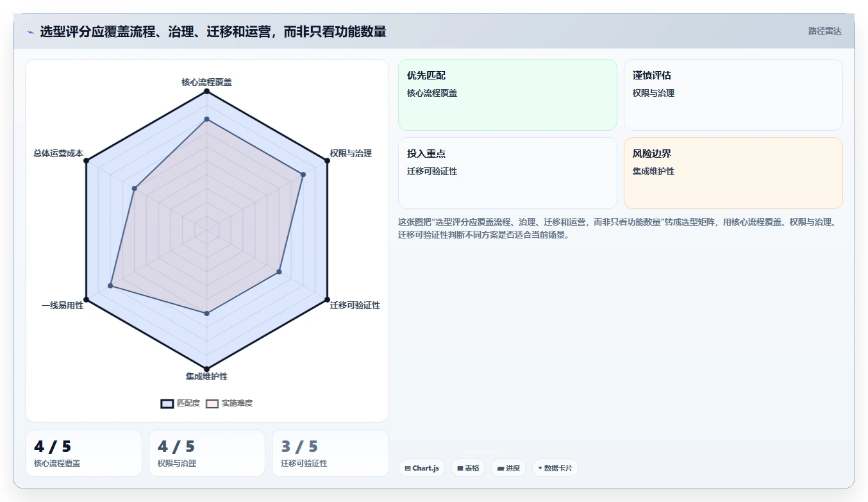Toggle the 实施难度 legend entry
The image size is (868, 502).
coord(229,403)
